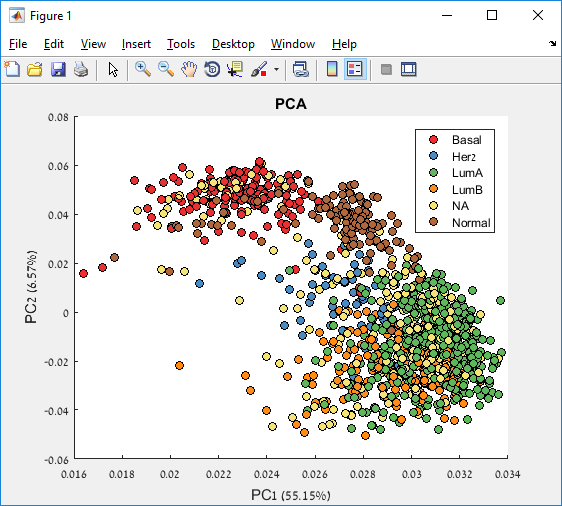Click the Link Plot icon

click(x=301, y=69)
